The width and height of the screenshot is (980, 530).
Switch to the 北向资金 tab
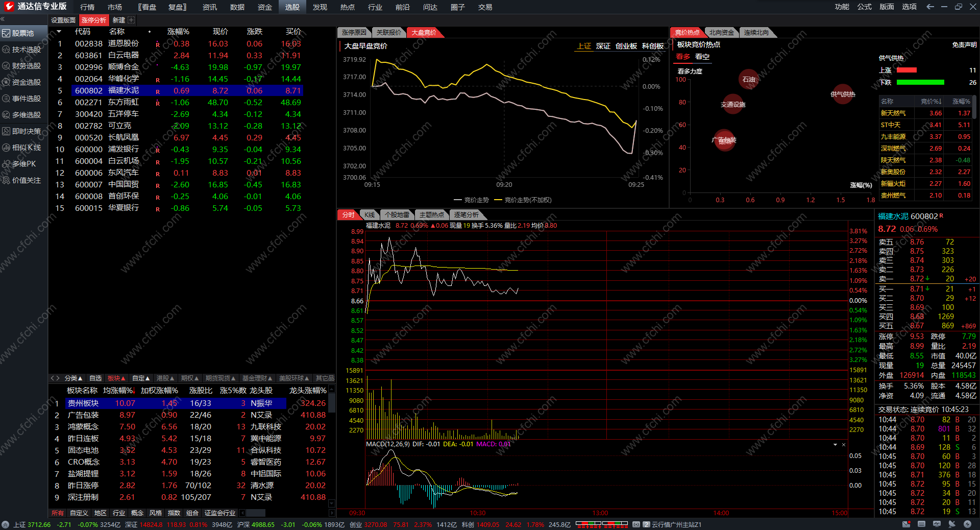click(x=721, y=33)
